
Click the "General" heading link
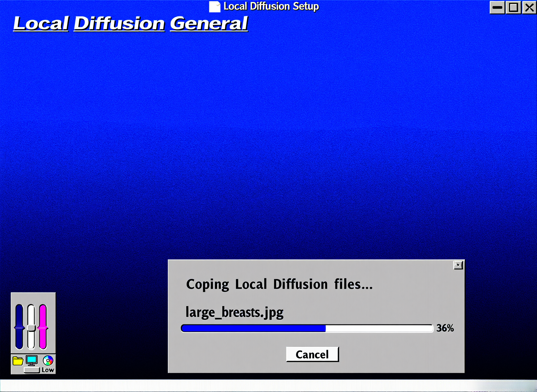209,24
